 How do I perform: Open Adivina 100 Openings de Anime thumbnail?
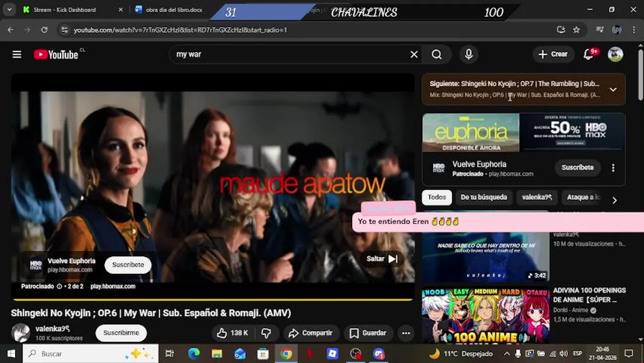486,316
